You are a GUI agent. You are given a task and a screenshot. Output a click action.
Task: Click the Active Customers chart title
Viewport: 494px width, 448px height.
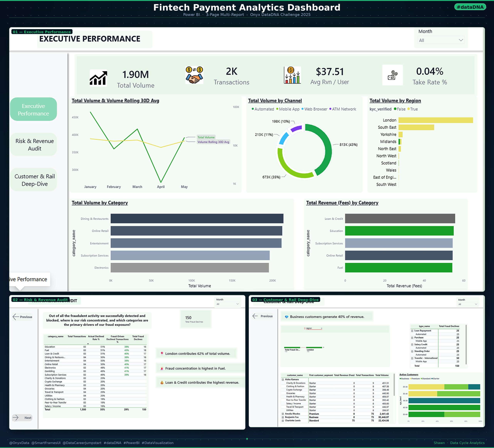(x=409, y=375)
